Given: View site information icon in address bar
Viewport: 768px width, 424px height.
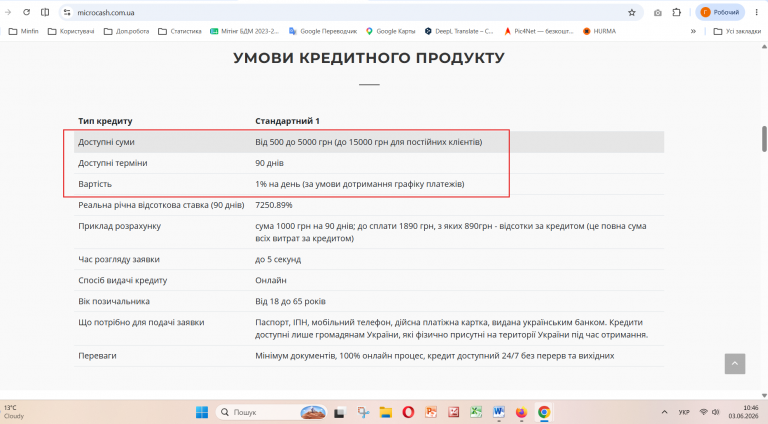Looking at the screenshot, I should click(x=67, y=13).
